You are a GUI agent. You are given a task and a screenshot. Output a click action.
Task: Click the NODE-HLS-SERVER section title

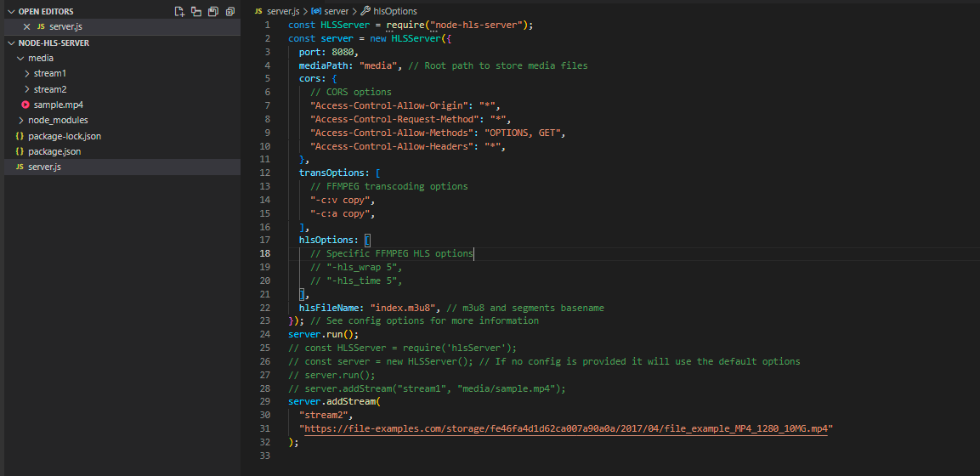click(54, 43)
